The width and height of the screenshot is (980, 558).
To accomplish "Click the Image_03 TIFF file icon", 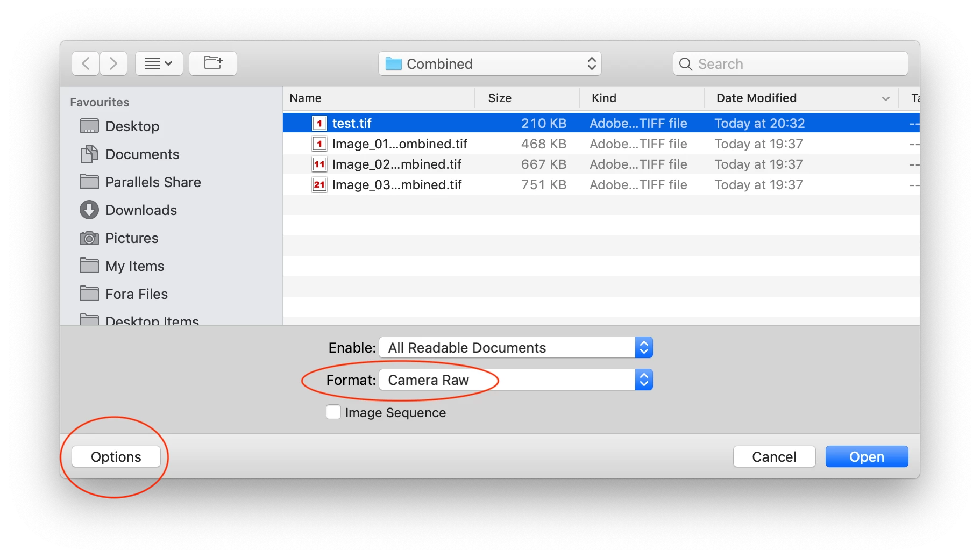I will point(319,185).
